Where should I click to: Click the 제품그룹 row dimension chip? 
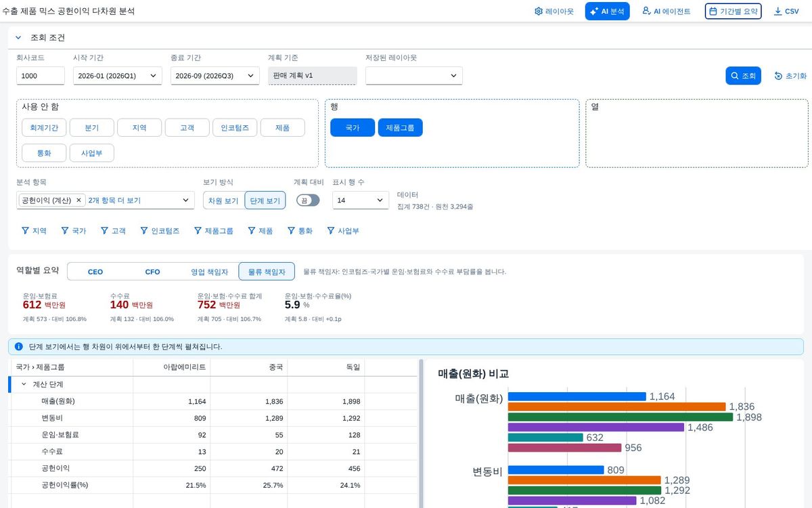(x=400, y=127)
